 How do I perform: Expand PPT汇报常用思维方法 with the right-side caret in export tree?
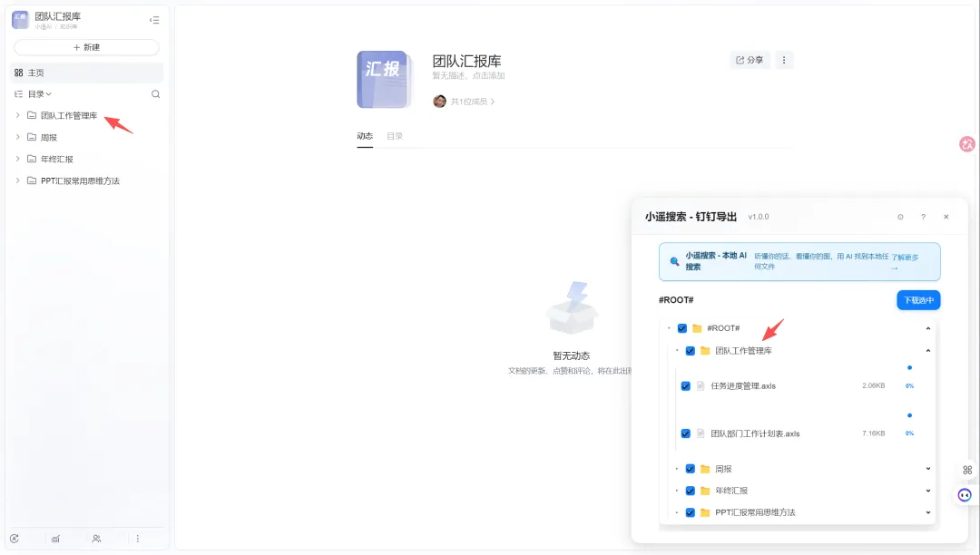pos(928,513)
